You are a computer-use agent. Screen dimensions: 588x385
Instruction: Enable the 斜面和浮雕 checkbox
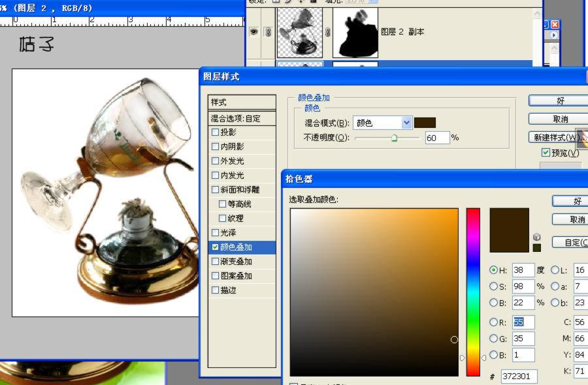pos(215,189)
